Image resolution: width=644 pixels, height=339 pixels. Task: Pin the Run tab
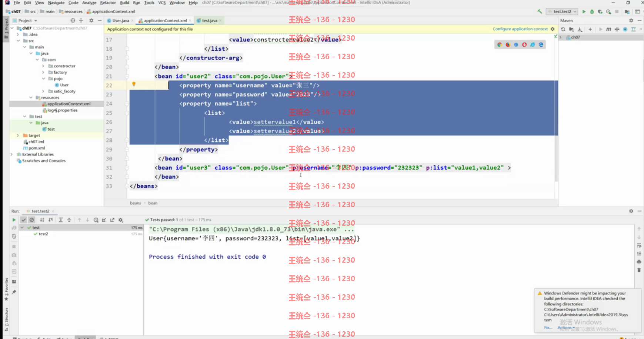click(14, 292)
